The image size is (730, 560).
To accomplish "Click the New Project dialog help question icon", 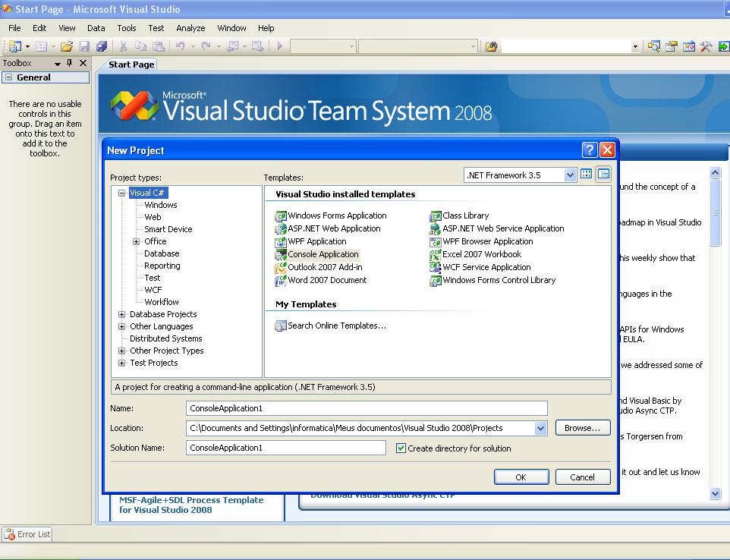I will pos(590,150).
